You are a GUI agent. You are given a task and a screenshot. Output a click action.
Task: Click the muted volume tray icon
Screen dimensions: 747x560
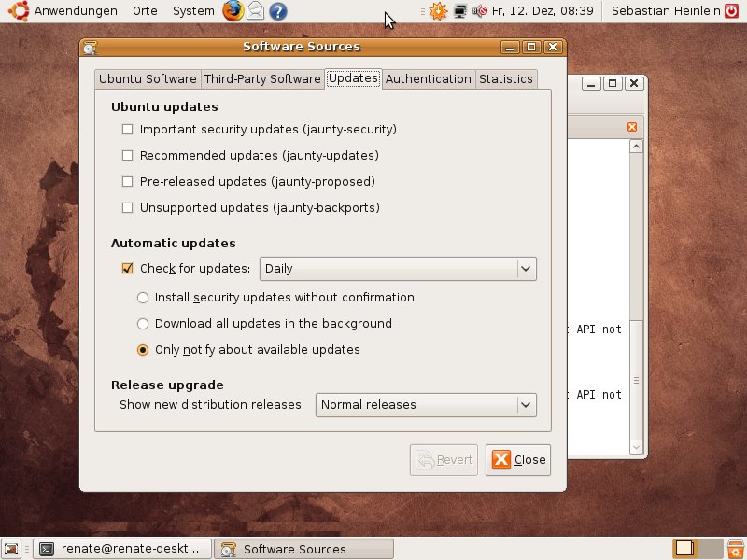point(480,11)
